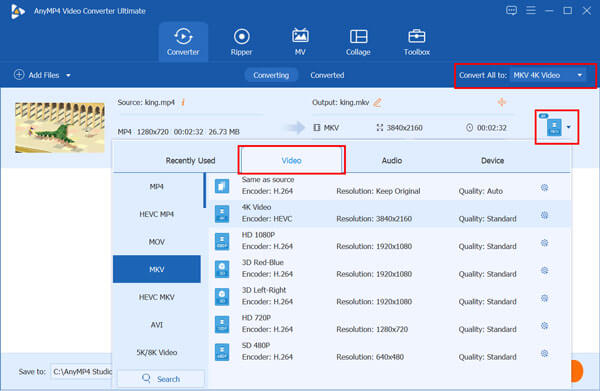The image size is (600, 391).
Task: Open the Toolbox module
Action: click(x=417, y=42)
